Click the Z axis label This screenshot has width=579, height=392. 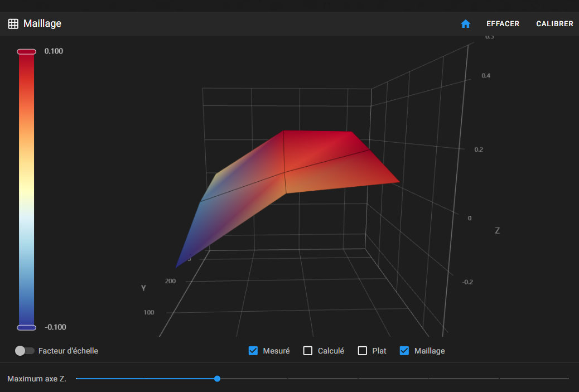[x=498, y=231]
